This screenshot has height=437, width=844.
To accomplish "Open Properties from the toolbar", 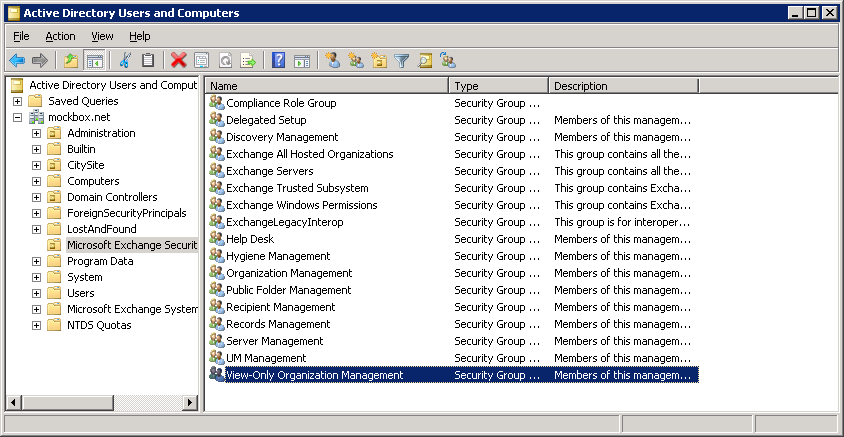I will (202, 60).
